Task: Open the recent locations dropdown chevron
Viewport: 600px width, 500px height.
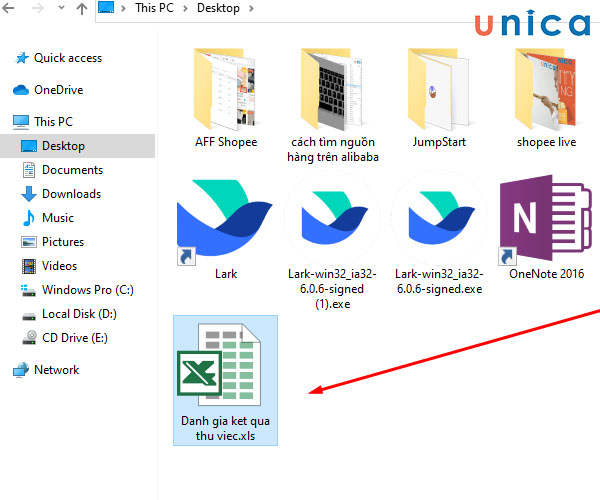Action: pyautogui.click(x=61, y=8)
